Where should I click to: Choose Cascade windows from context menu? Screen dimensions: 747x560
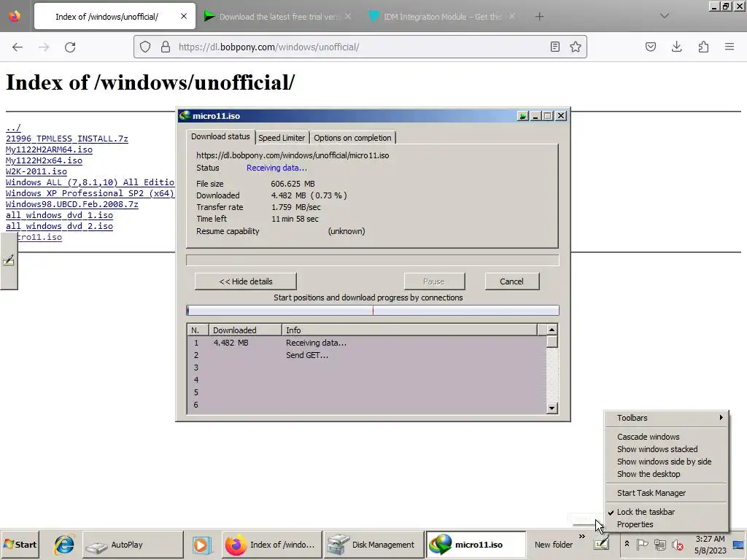point(648,437)
